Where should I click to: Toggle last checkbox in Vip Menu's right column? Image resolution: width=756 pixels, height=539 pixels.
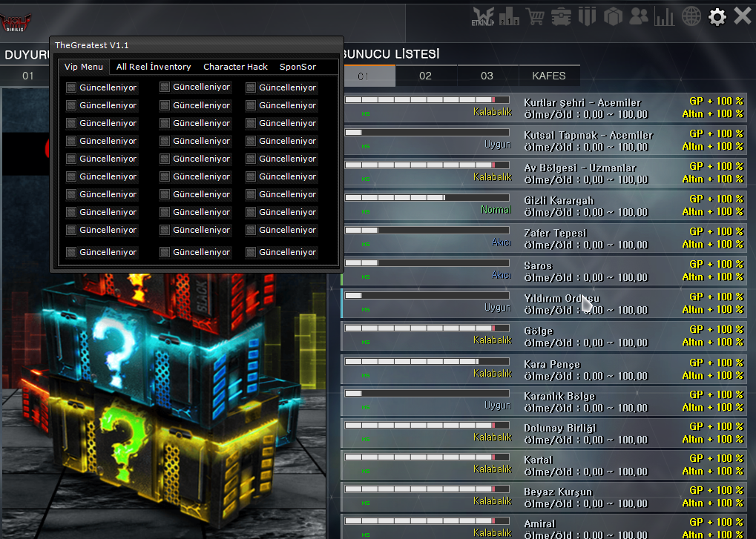(x=251, y=252)
